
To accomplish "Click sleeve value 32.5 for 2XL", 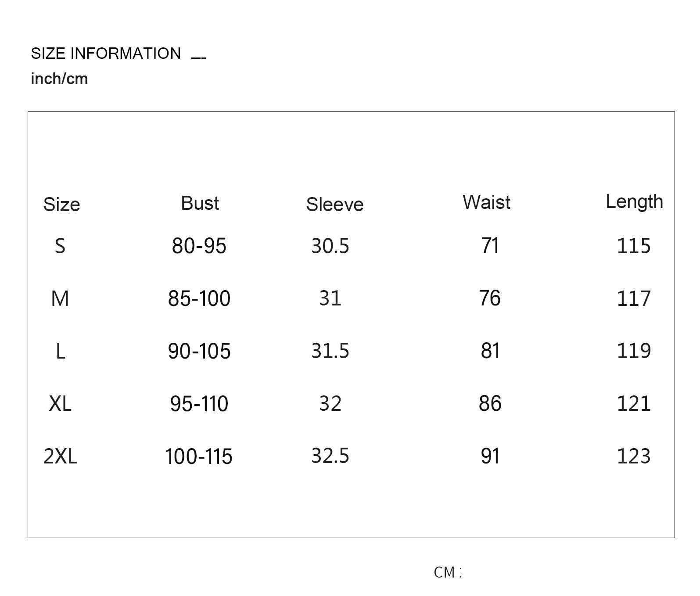I will click(330, 456).
